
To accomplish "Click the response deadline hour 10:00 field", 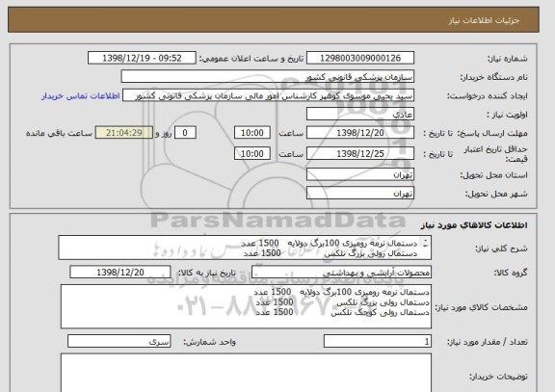I will pos(252,133).
